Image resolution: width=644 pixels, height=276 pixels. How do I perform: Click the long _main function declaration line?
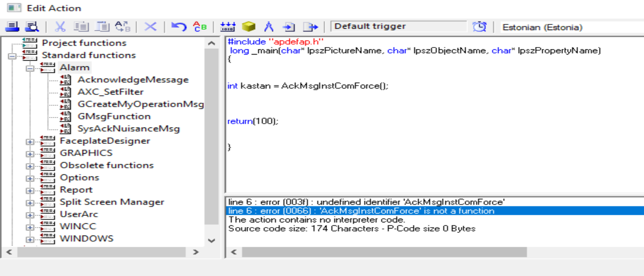tap(416, 51)
